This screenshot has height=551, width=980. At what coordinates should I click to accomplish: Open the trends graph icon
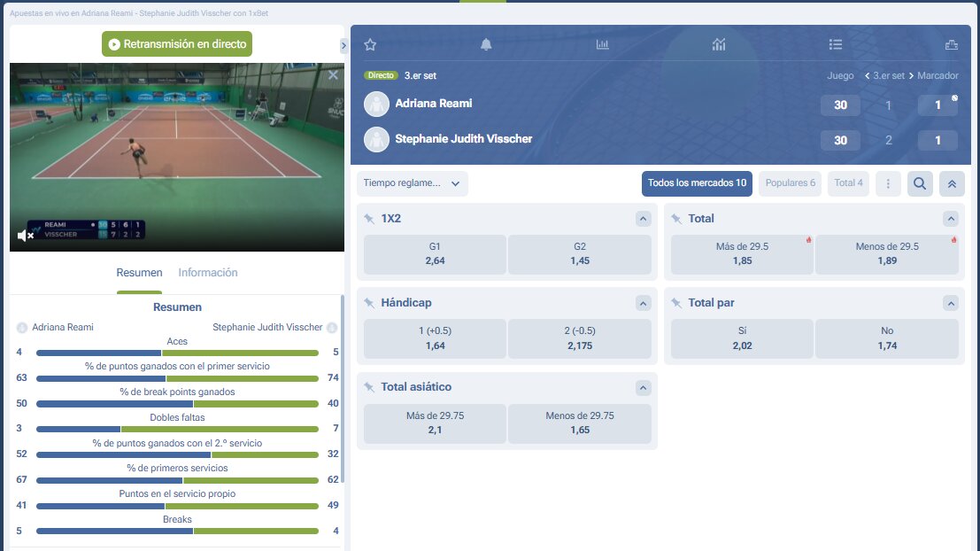pyautogui.click(x=719, y=43)
